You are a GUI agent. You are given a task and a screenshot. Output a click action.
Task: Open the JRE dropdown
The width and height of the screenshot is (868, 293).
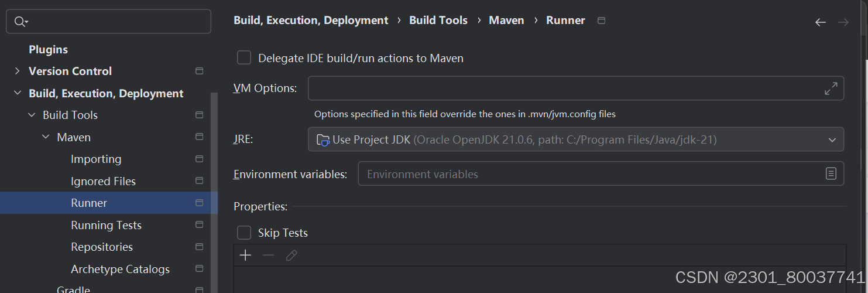(x=576, y=139)
